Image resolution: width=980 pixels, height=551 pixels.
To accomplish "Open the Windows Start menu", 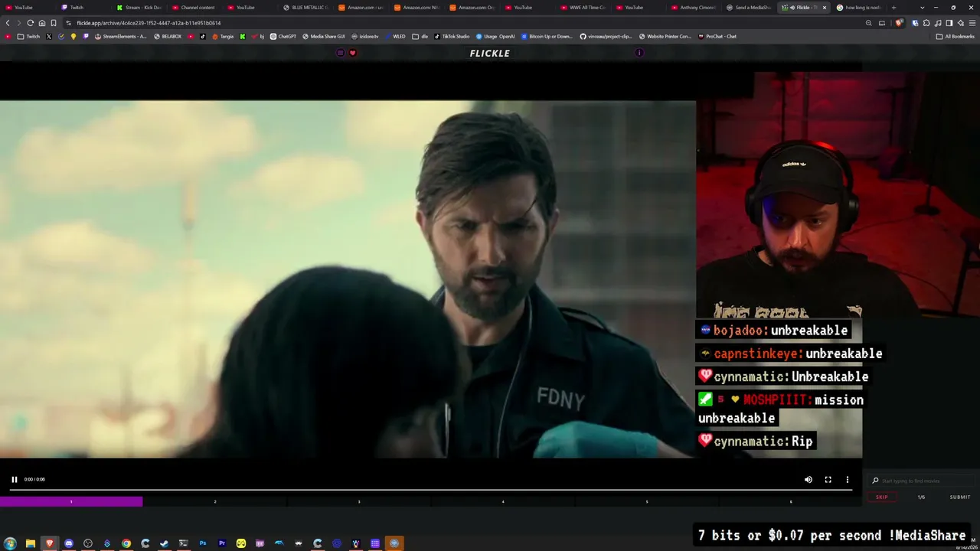I will pyautogui.click(x=11, y=543).
